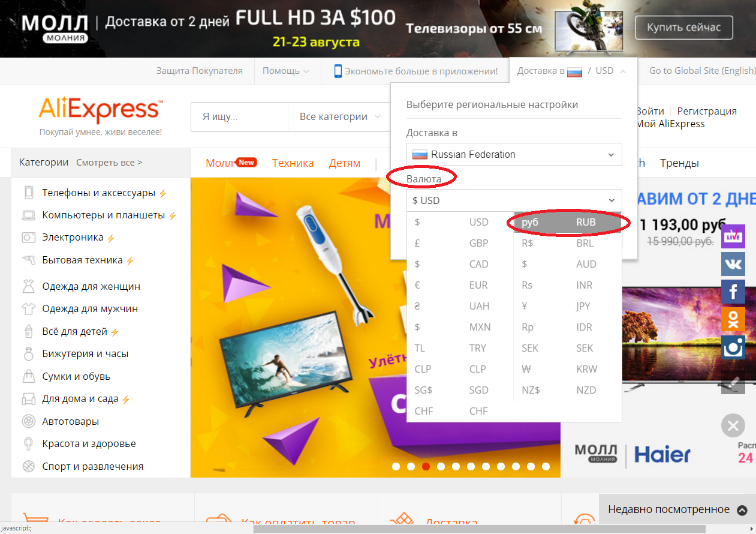This screenshot has width=756, height=534.
Task: Open the Молл New tab
Action: tap(231, 163)
